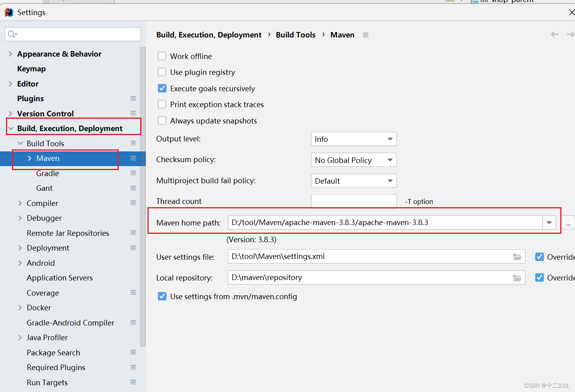Viewport: 575px width, 392px height.
Task: Enable the Work offline checkbox
Action: 162,56
